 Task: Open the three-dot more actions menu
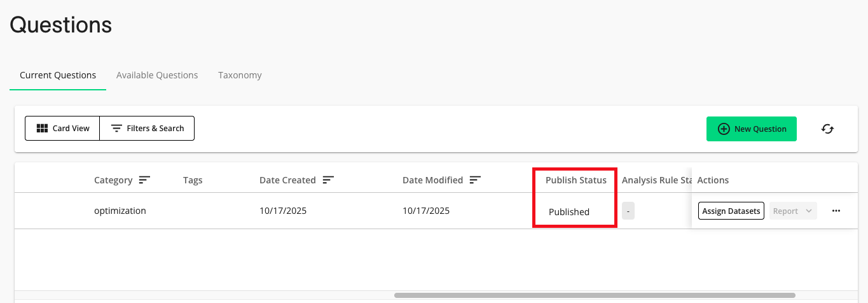836,211
